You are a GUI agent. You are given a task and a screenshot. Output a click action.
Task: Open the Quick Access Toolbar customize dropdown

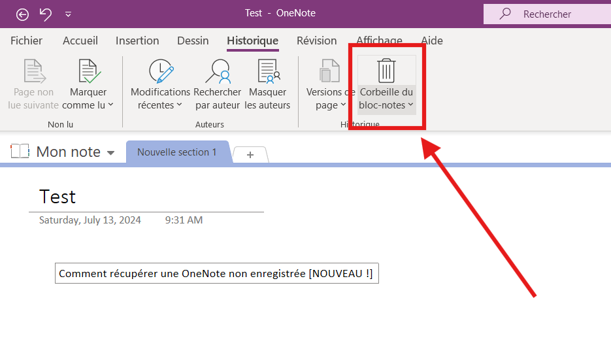(68, 15)
